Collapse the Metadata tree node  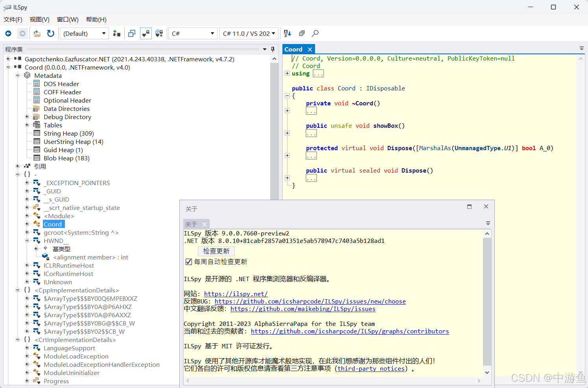point(17,75)
